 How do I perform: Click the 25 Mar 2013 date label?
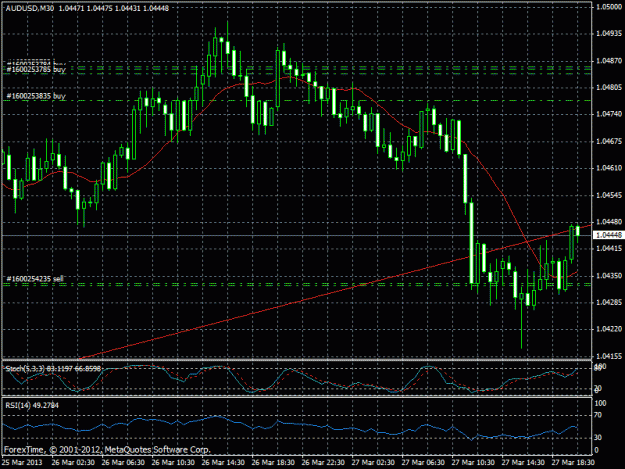(x=22, y=463)
